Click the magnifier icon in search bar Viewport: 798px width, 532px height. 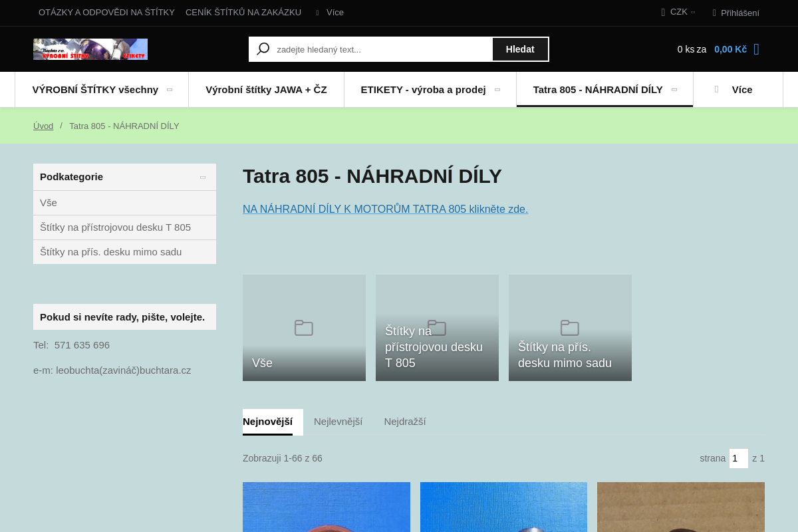pyautogui.click(x=263, y=49)
